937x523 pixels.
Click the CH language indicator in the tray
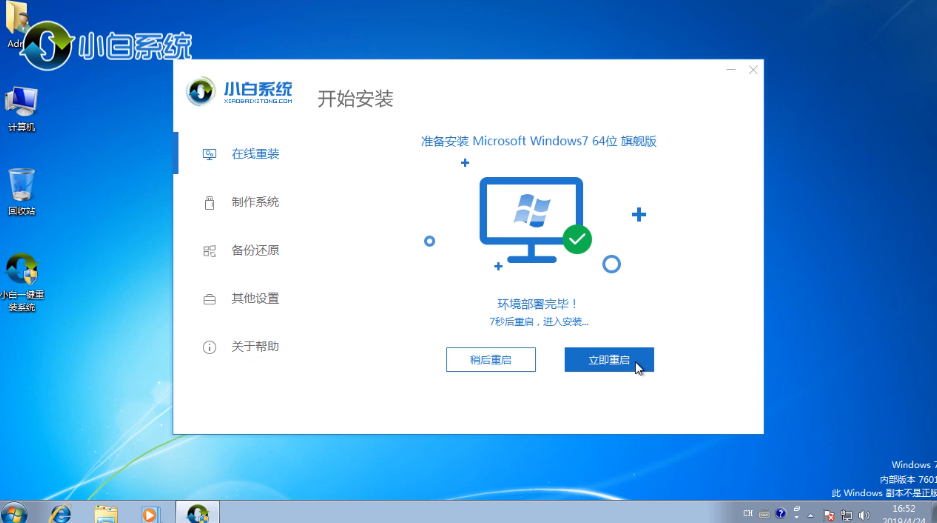(x=748, y=513)
